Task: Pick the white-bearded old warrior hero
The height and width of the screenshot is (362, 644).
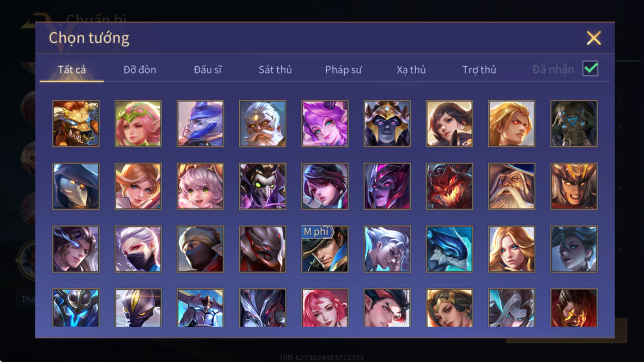Action: [263, 123]
